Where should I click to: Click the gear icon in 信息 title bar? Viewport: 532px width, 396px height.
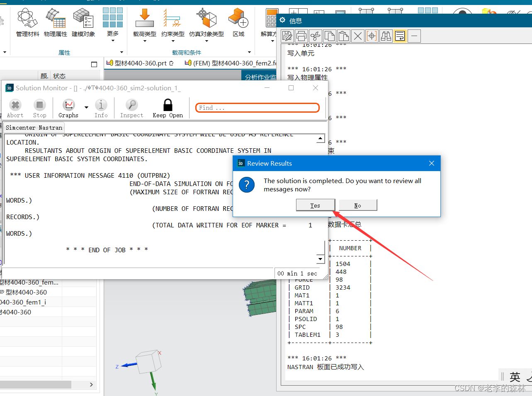(283, 20)
